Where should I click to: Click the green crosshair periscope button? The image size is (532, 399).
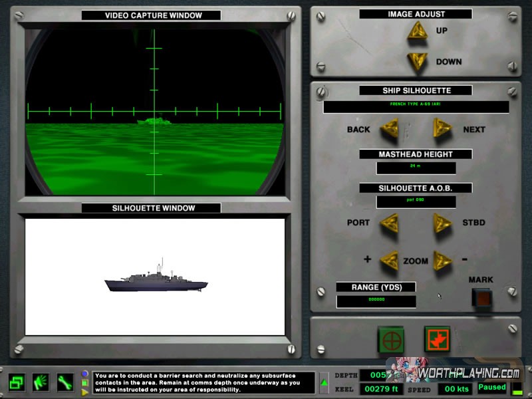(391, 339)
